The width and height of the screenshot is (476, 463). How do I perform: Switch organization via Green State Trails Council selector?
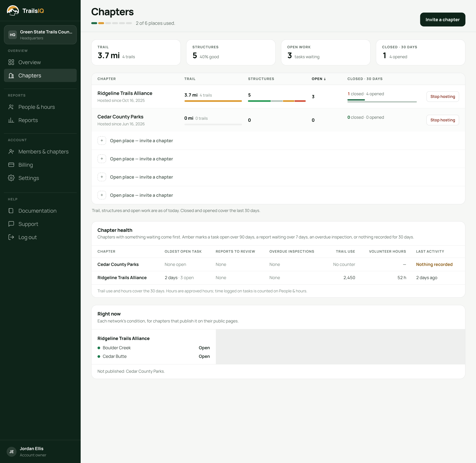(x=40, y=35)
